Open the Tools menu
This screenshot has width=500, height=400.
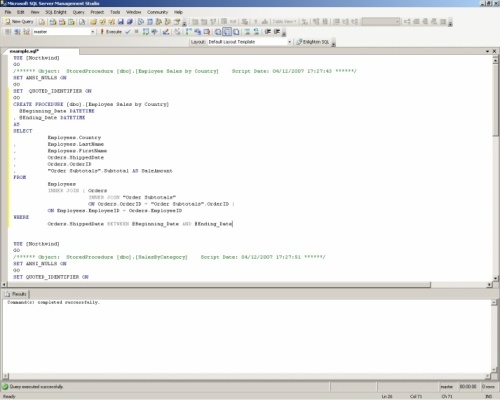click(115, 12)
